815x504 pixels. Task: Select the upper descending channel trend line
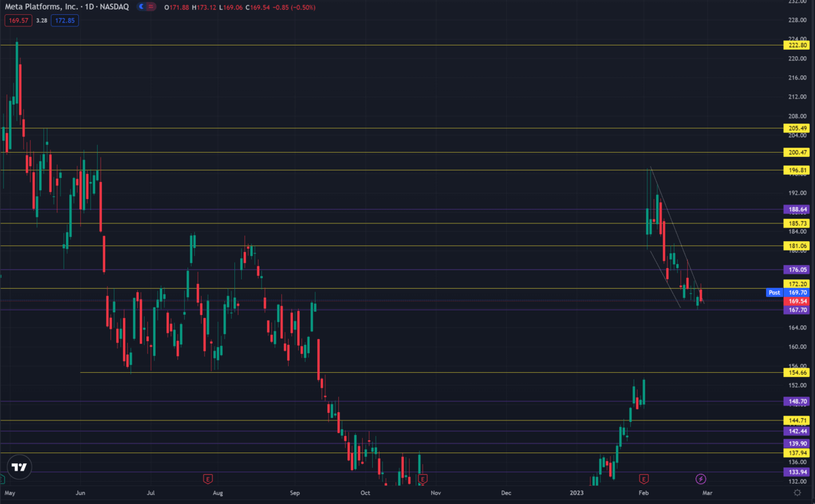[x=677, y=235]
